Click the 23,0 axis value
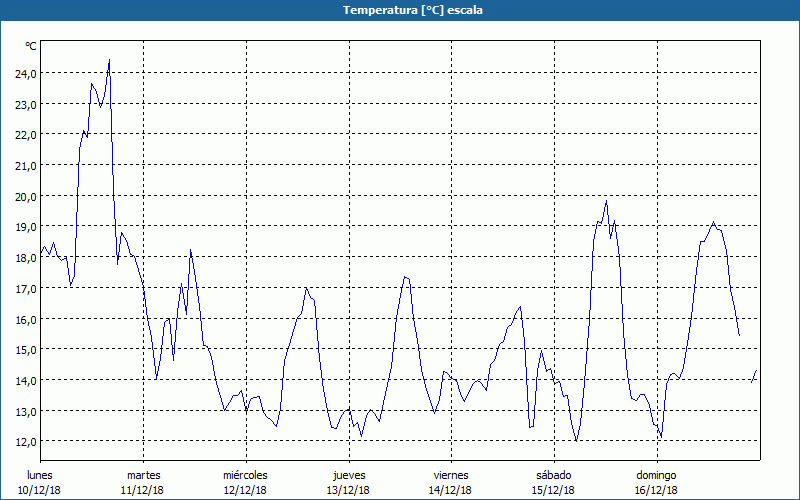This screenshot has width=800, height=500. pos(26,104)
